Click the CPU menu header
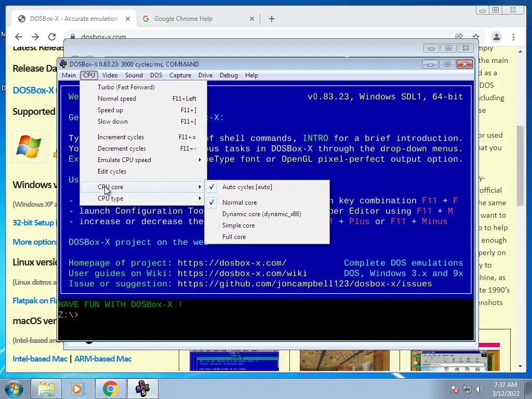532x399 pixels. (89, 75)
